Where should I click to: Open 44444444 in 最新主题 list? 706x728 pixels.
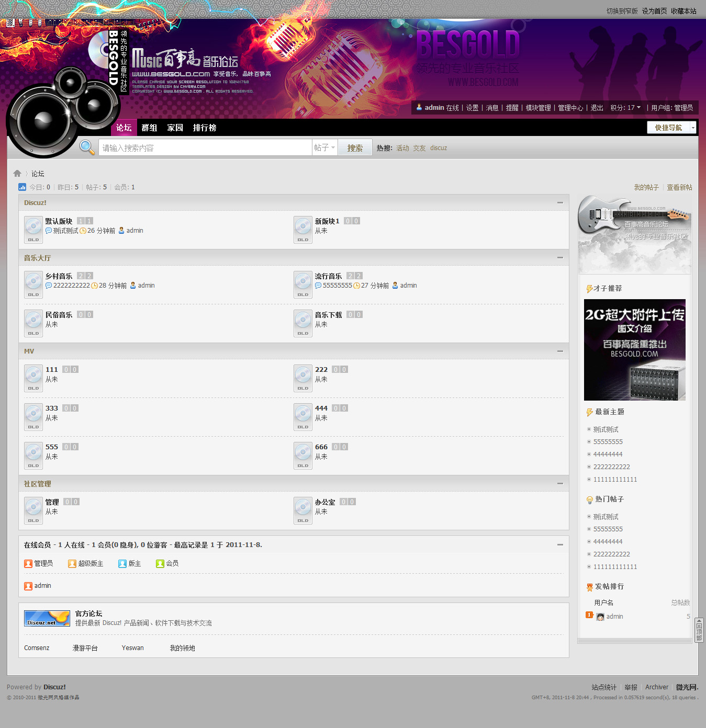tap(608, 454)
